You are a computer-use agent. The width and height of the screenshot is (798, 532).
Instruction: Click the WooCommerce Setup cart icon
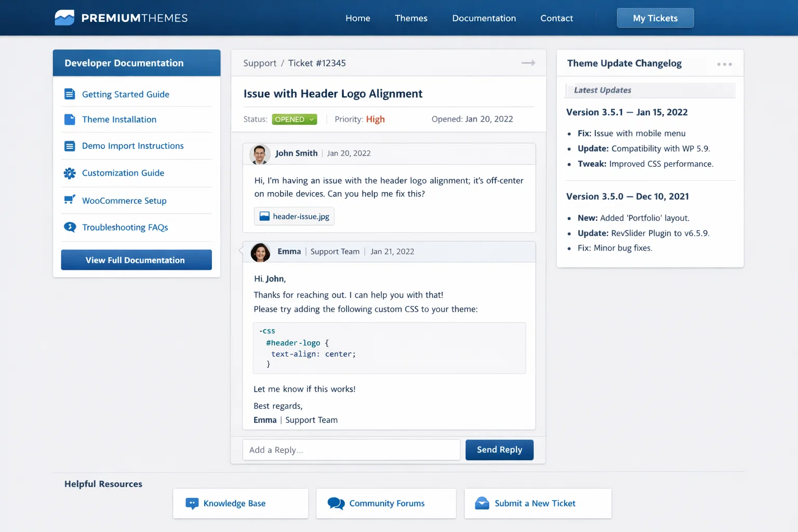coord(70,200)
